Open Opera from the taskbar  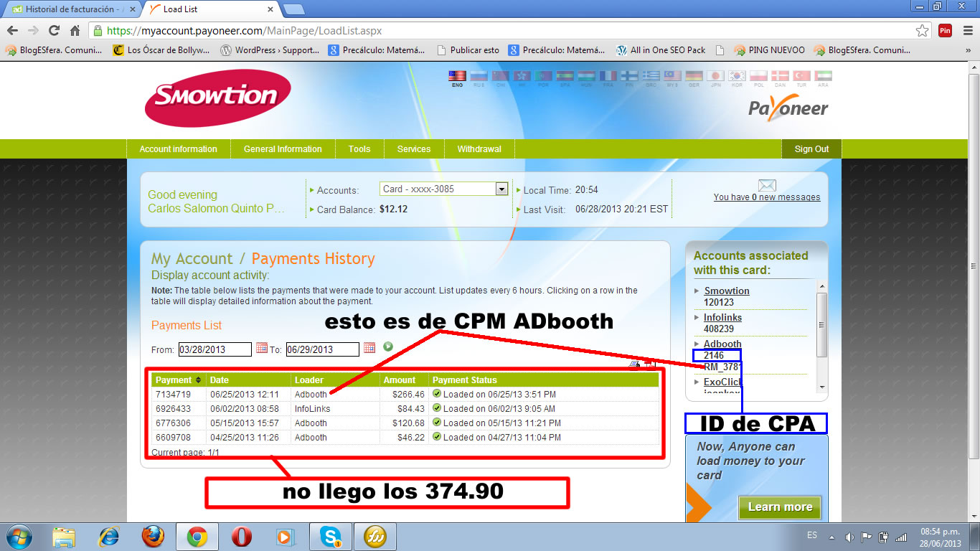pyautogui.click(x=242, y=537)
